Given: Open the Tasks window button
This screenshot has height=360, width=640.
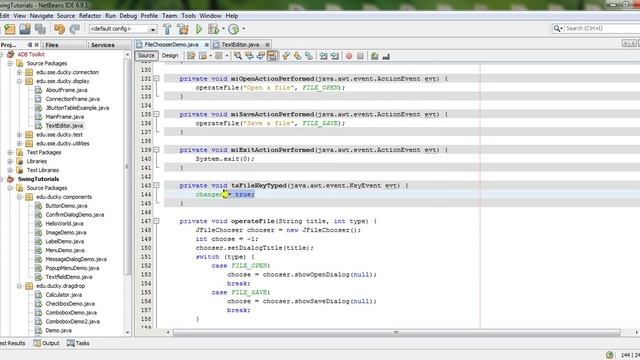Looking at the screenshot, I should [x=78, y=343].
